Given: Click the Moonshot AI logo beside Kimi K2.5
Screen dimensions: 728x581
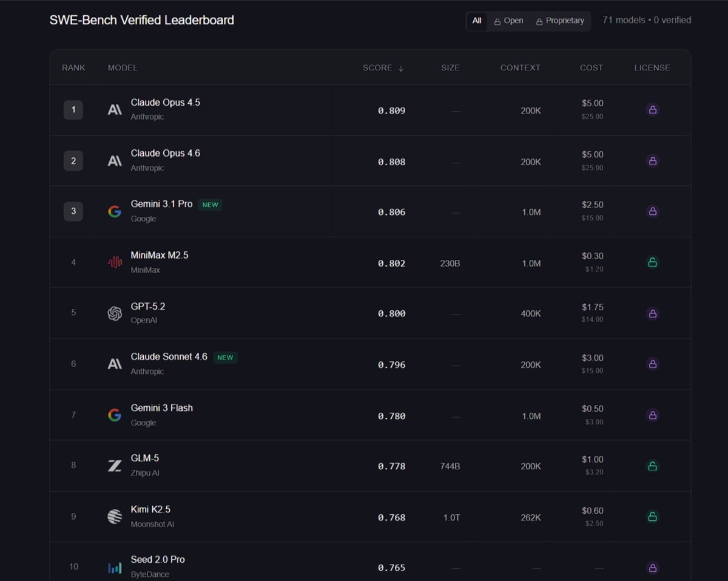Looking at the screenshot, I should coord(114,517).
